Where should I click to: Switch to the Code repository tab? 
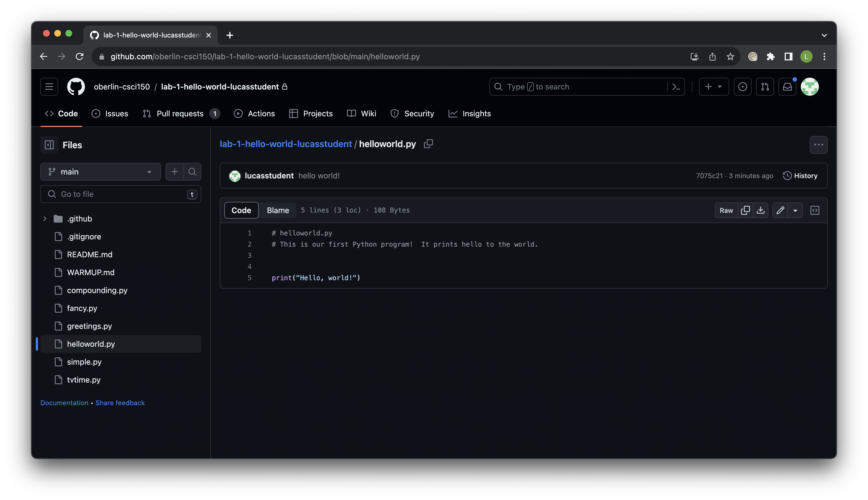pos(62,114)
